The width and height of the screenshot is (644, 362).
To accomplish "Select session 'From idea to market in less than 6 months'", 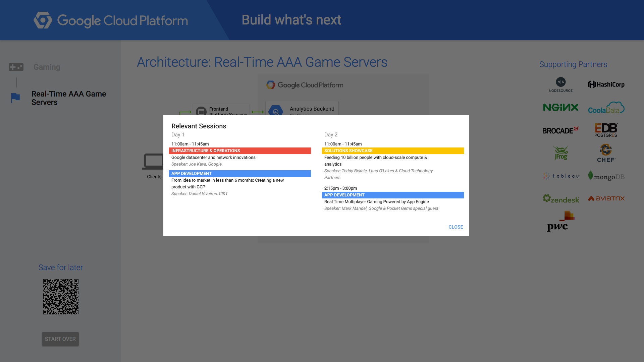I will click(227, 184).
